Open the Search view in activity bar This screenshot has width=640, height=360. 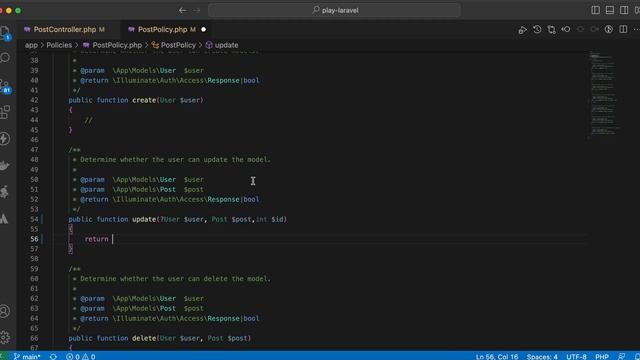[x=5, y=58]
